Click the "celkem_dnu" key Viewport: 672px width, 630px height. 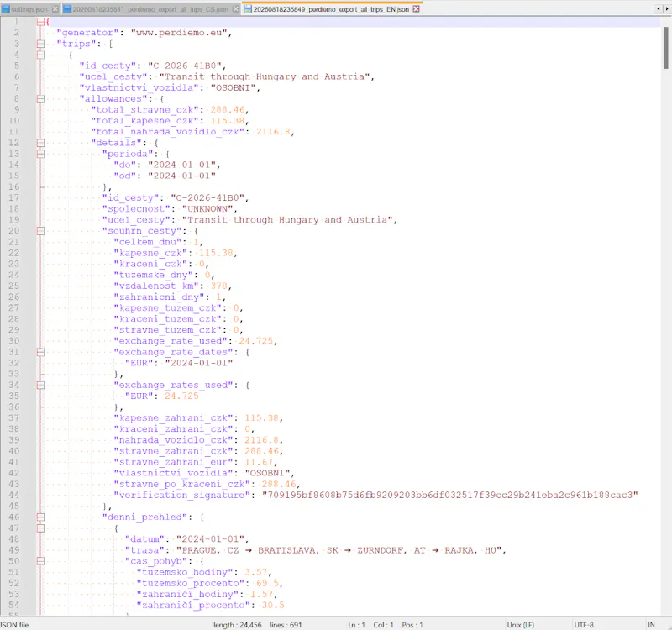tap(148, 242)
